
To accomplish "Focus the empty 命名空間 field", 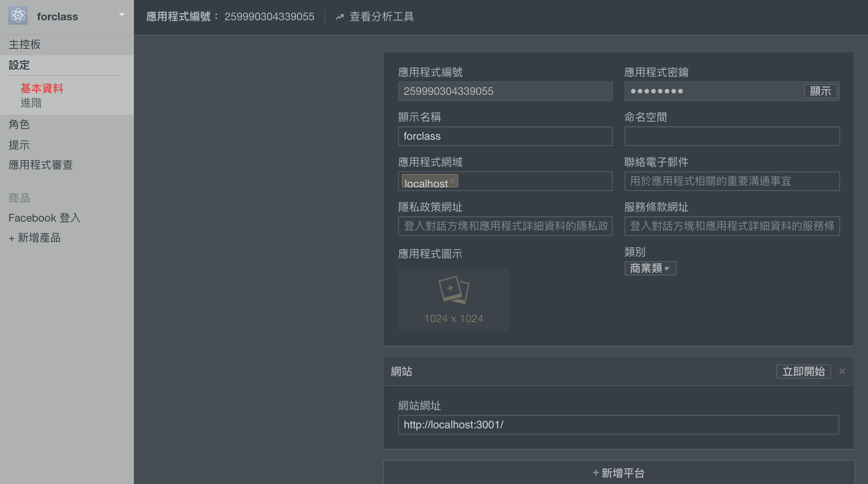I will pos(732,136).
